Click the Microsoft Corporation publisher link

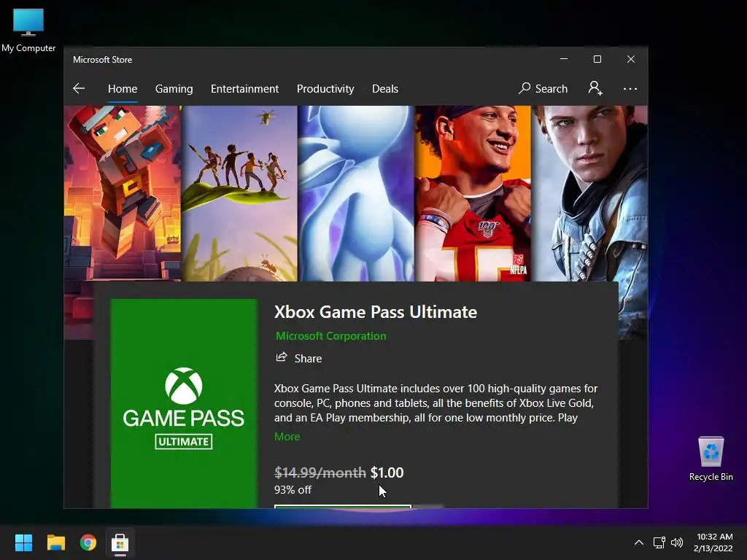(x=330, y=335)
